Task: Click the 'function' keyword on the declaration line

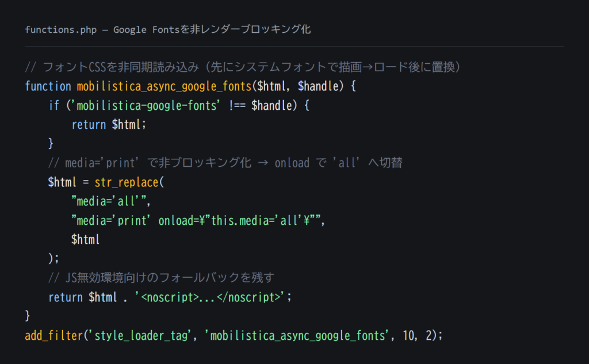Action: [x=48, y=86]
